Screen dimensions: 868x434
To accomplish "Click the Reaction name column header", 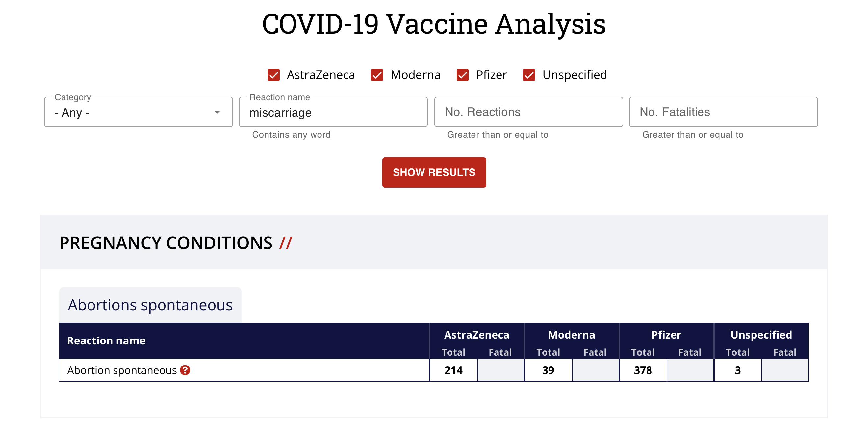I will click(107, 340).
